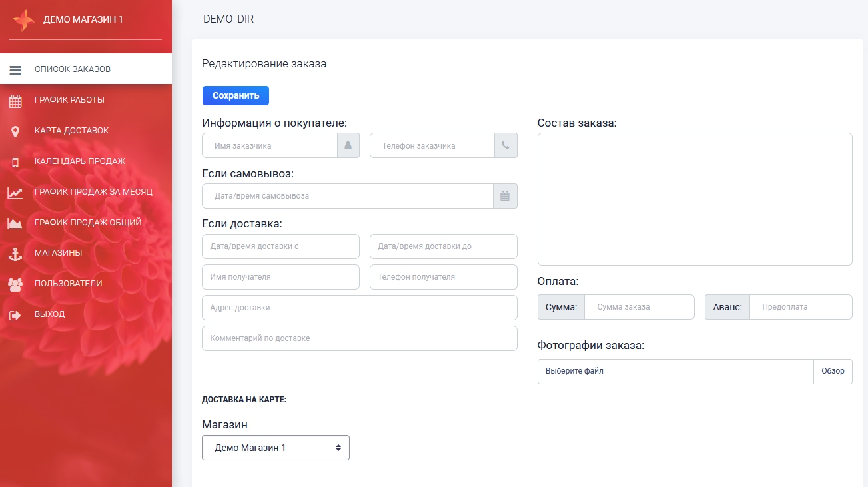Focus the Состав заказа text area
Screen dimensions: 868x487
pyautogui.click(x=694, y=199)
